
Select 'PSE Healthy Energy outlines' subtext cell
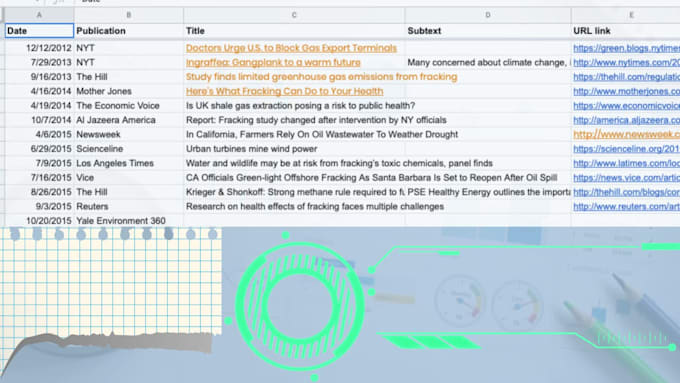488,192
